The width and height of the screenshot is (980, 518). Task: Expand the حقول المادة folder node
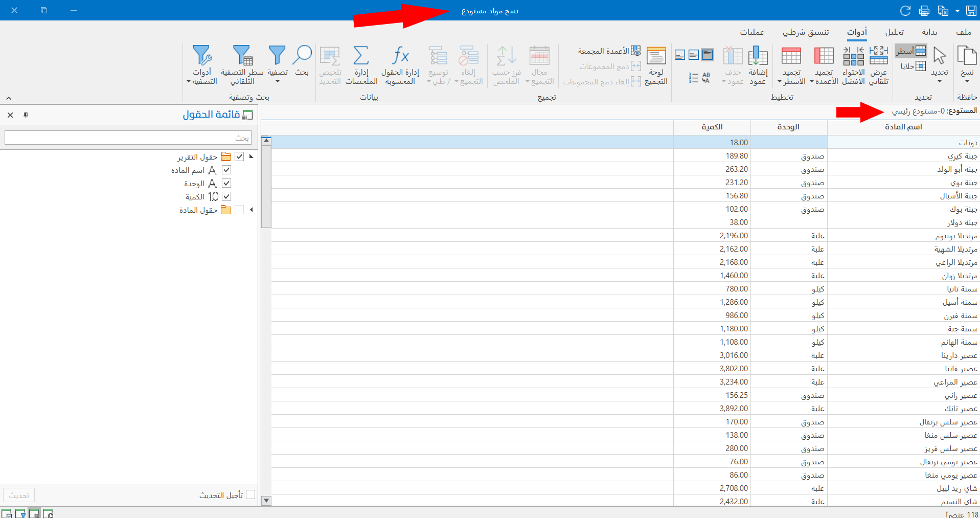pos(251,210)
